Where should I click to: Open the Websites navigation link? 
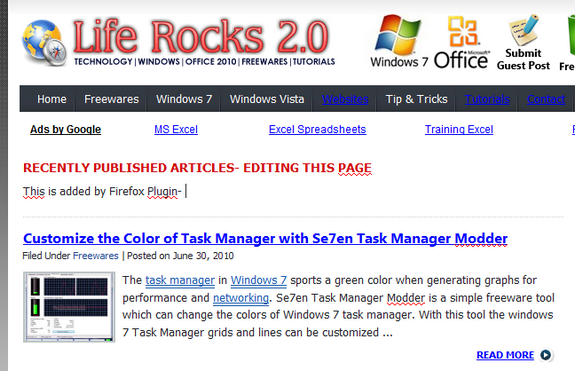[345, 99]
